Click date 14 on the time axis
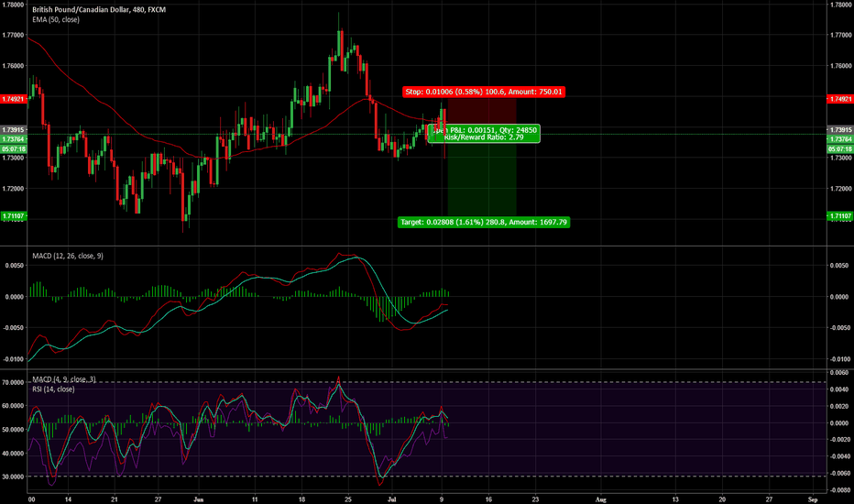The image size is (854, 504). (x=68, y=499)
